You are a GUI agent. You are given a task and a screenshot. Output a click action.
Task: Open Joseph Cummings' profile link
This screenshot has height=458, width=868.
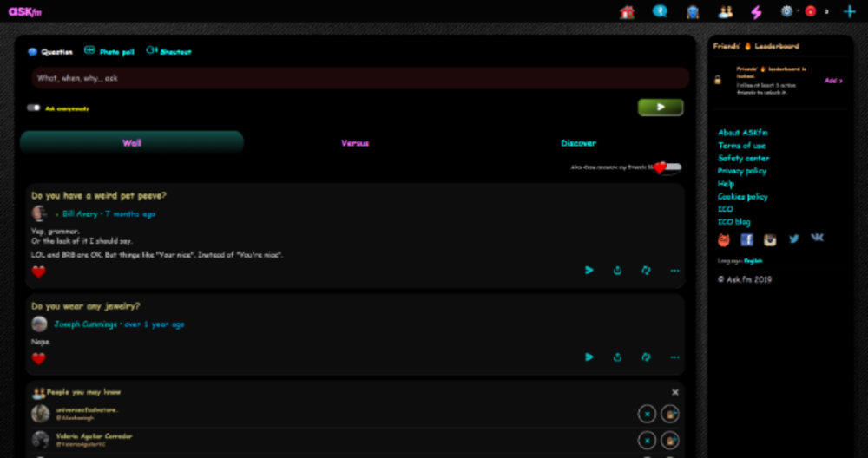click(x=86, y=324)
